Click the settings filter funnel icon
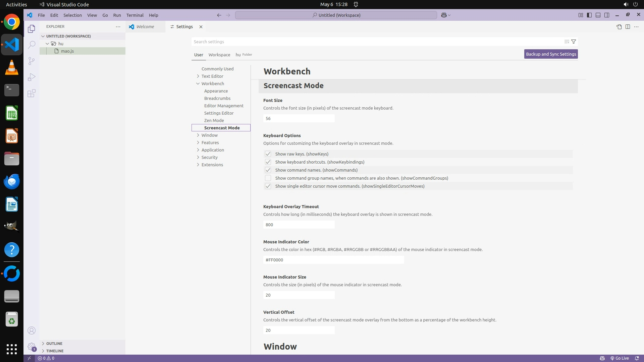This screenshot has height=362, width=644. 574,42
